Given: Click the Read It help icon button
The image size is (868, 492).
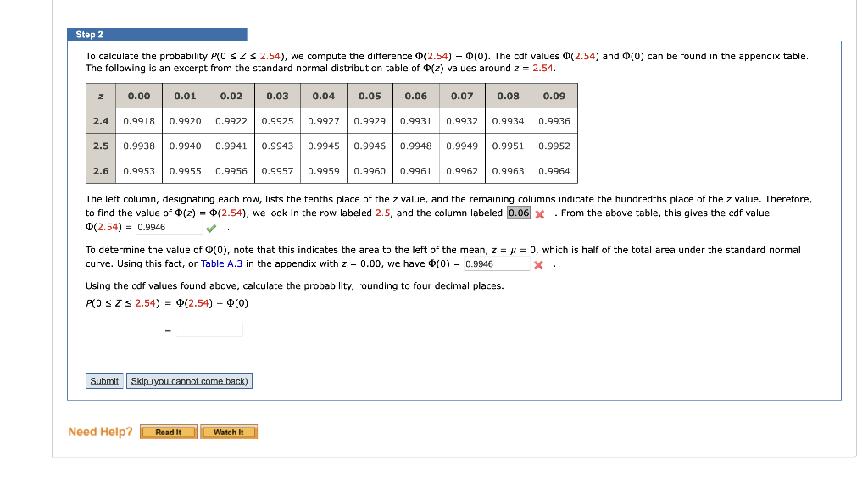Looking at the screenshot, I should click(x=168, y=432).
